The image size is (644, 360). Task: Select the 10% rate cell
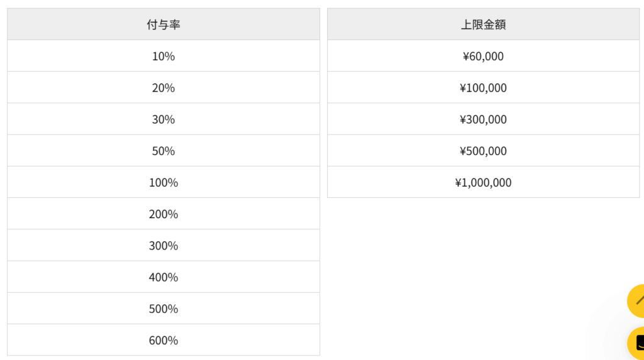point(164,56)
